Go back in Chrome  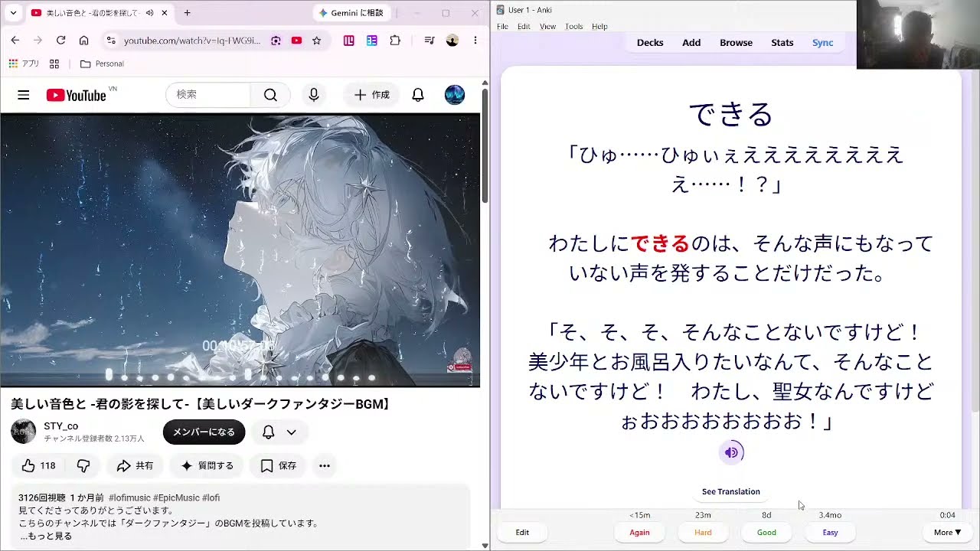(x=15, y=41)
